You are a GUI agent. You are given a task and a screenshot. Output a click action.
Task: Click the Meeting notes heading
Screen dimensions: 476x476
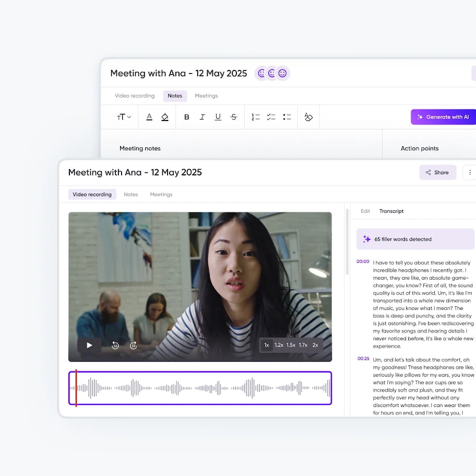pos(140,148)
